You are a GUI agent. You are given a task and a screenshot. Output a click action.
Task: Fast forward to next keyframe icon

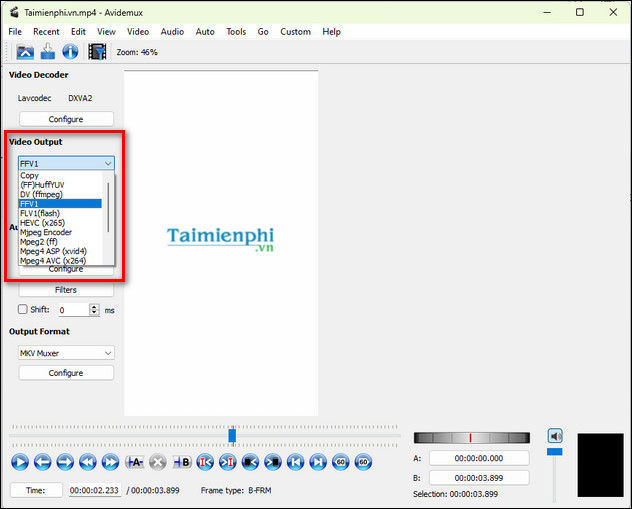[110, 462]
